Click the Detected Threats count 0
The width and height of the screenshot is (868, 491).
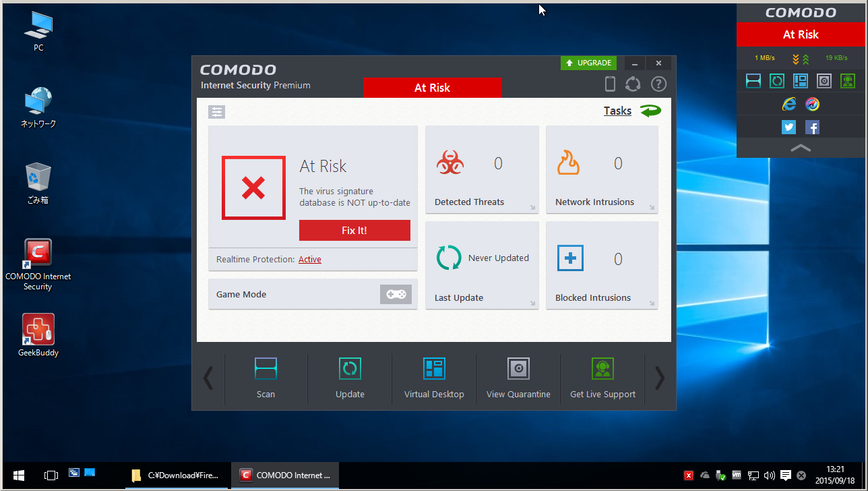(x=498, y=163)
